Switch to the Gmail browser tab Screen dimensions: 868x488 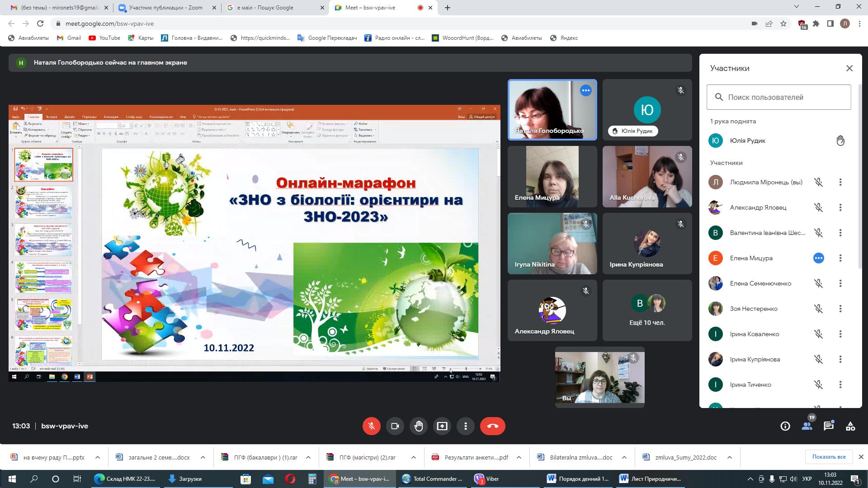coord(54,8)
